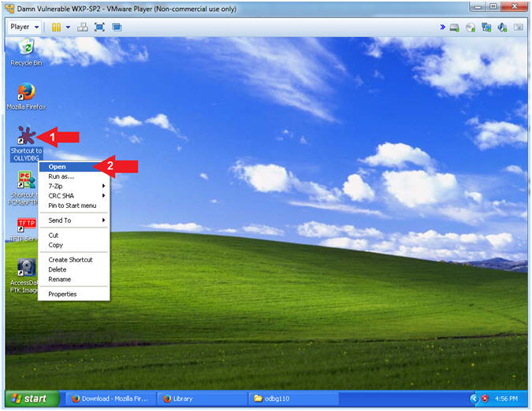Switch to Download - Mozilla Firefox taskbar button
The width and height of the screenshot is (532, 411).
pyautogui.click(x=110, y=399)
